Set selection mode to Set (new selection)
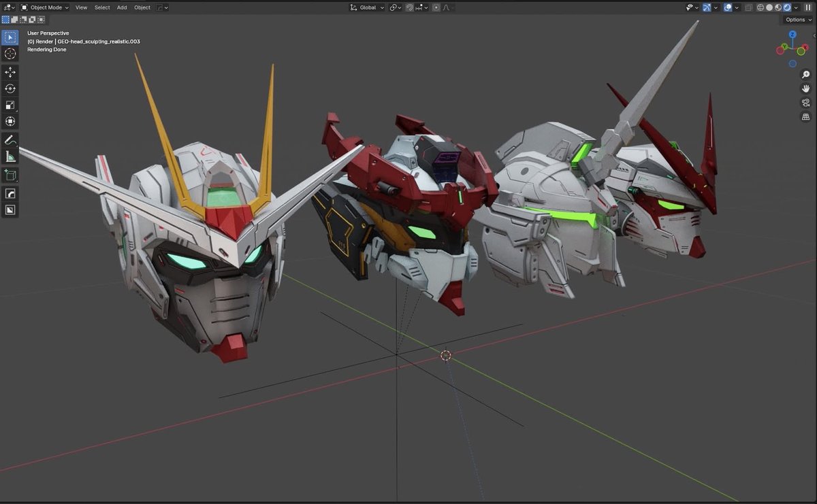 coord(5,20)
